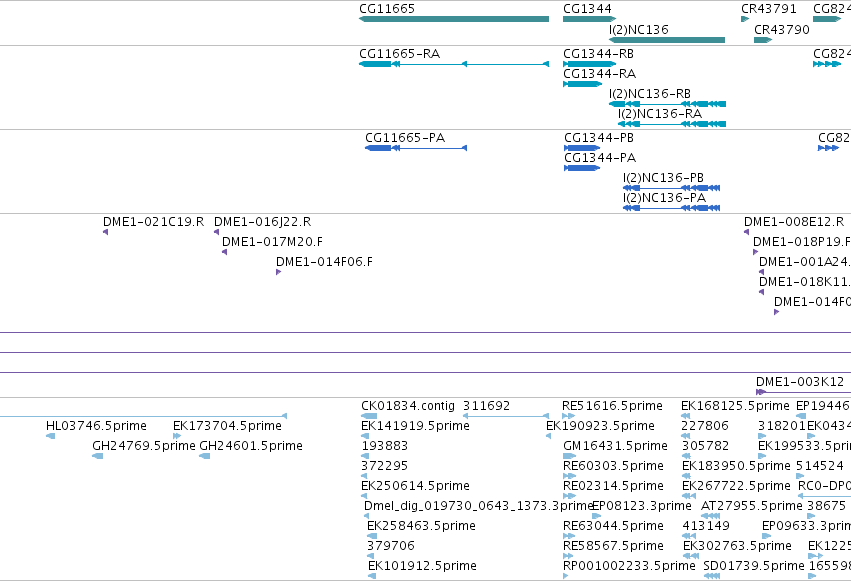Select the RE58567.5prime EST glyph
This screenshot has height=581, width=851.
568,557
